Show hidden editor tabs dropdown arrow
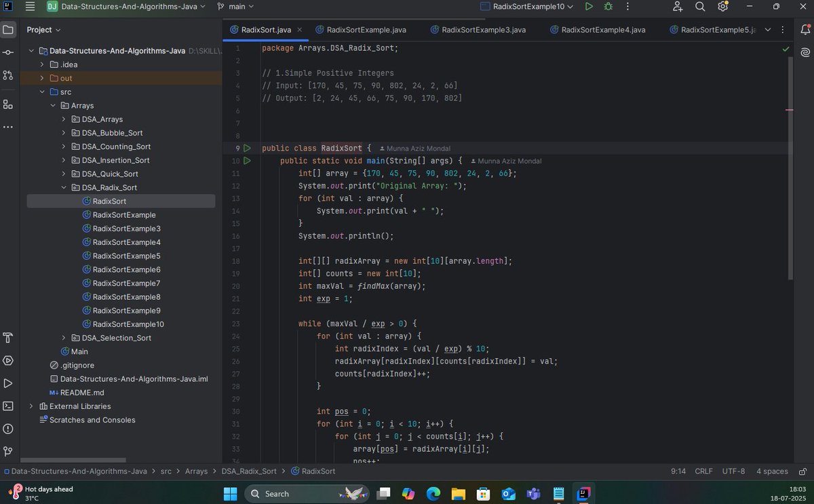The image size is (814, 504). [768, 30]
